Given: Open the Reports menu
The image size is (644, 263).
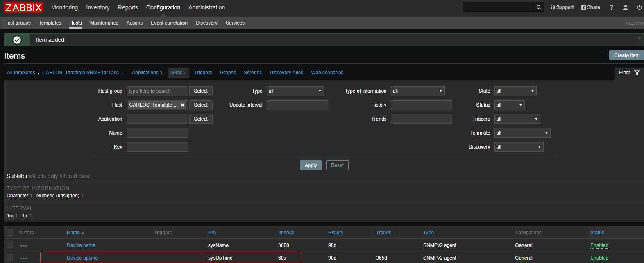Looking at the screenshot, I should click(128, 7).
